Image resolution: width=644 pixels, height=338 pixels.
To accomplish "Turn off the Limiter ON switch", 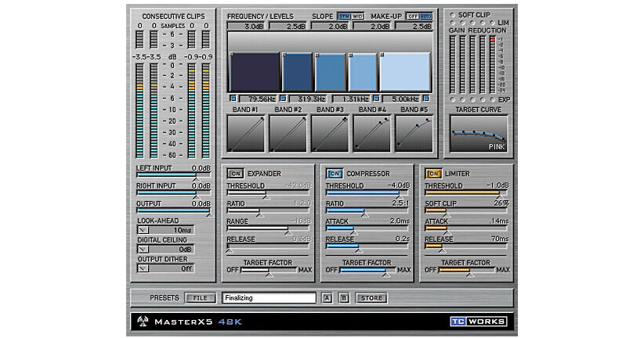I will [x=433, y=174].
